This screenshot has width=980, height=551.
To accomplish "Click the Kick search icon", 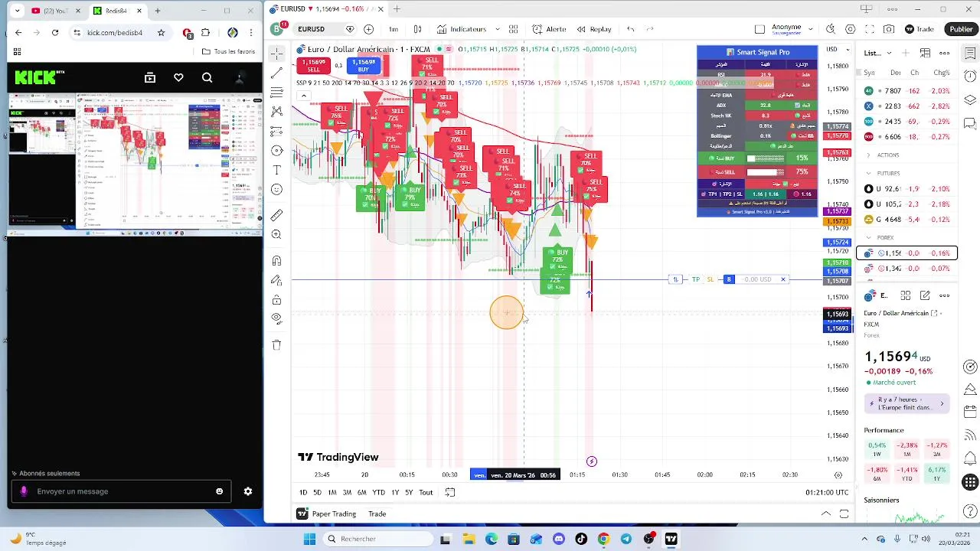I will pyautogui.click(x=207, y=77).
